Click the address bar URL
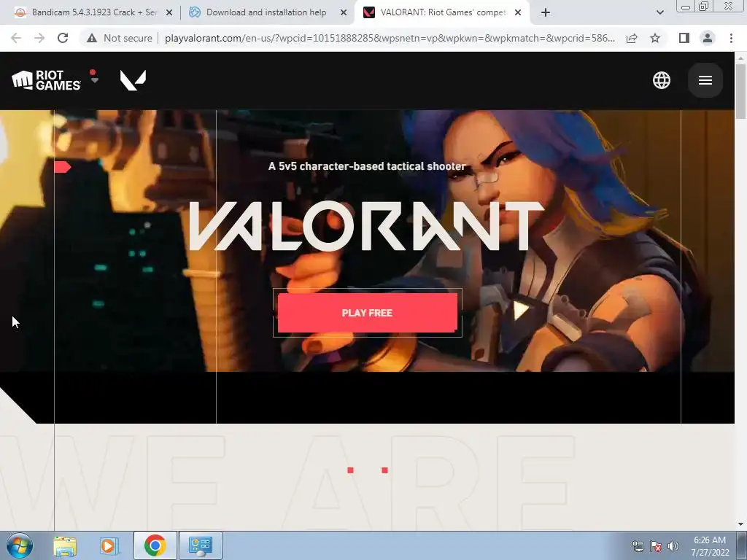 tap(390, 38)
